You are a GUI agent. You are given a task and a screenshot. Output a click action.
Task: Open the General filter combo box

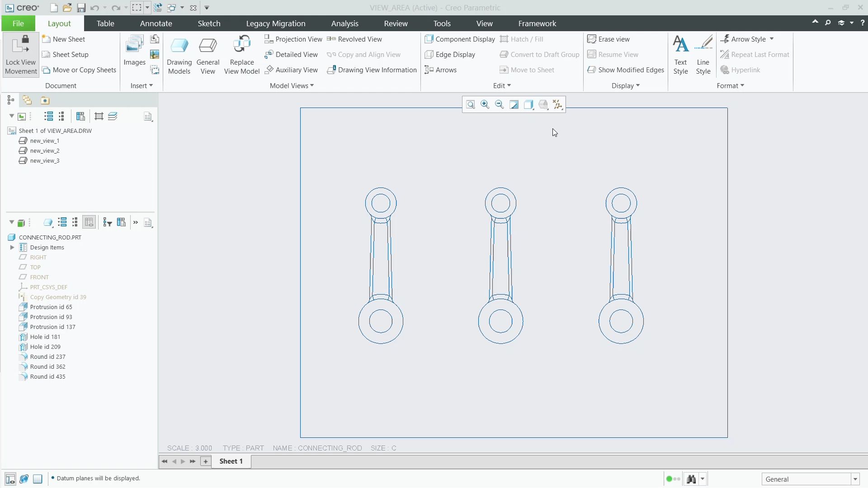point(810,479)
